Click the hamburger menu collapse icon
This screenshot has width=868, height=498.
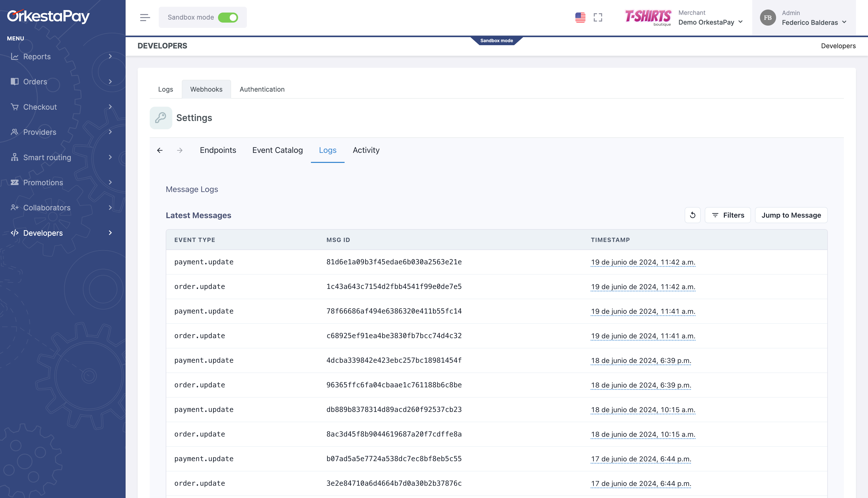145,17
